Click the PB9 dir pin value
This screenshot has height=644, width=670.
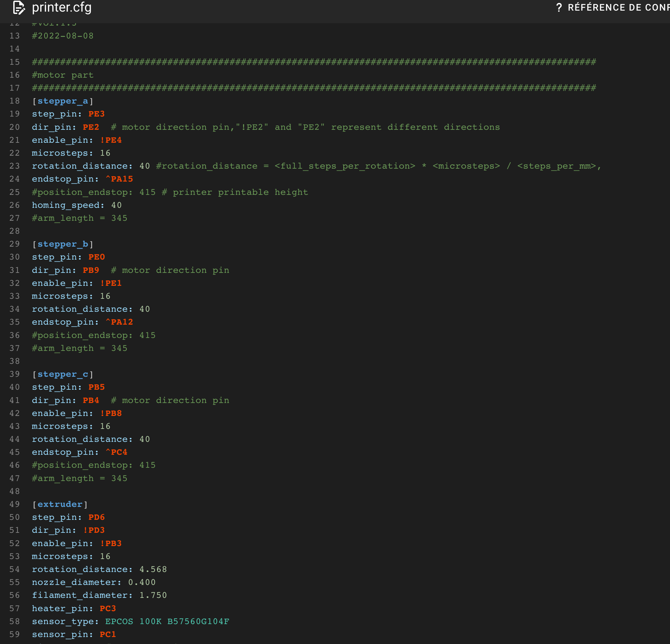pyautogui.click(x=91, y=270)
